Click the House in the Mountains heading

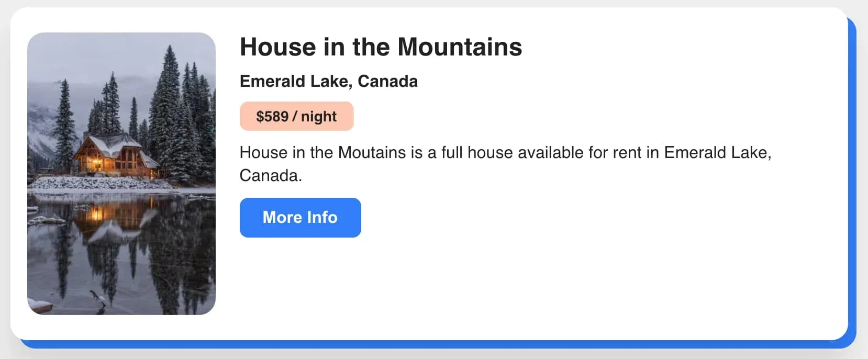[381, 47]
